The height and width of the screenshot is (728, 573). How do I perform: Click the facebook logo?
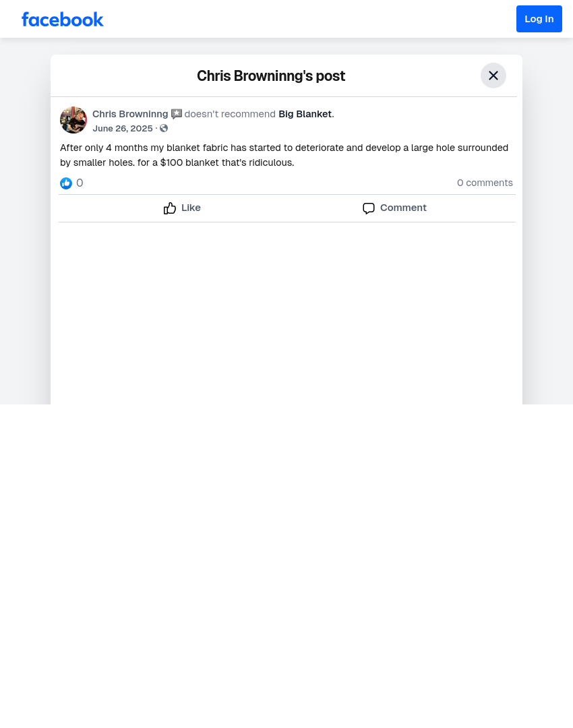click(62, 20)
